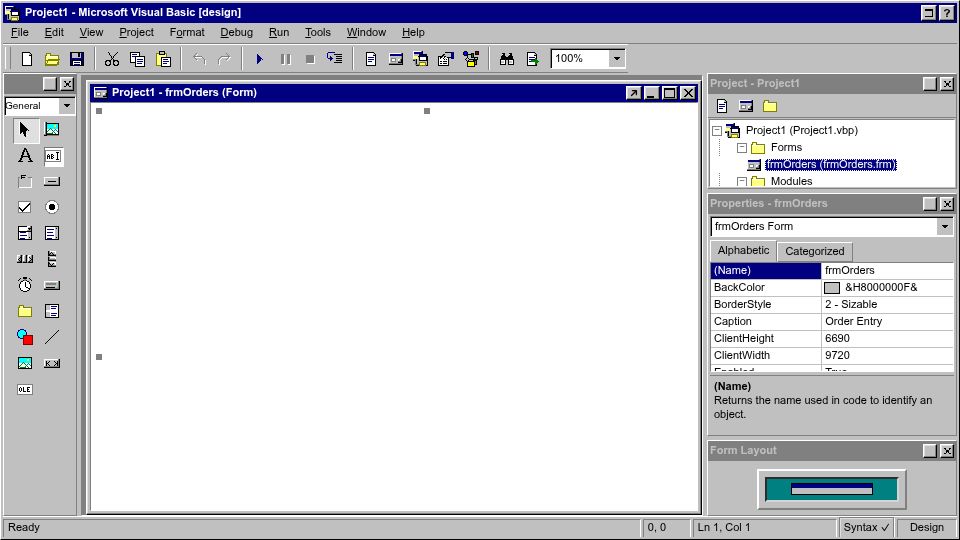Screen dimensions: 960x540
Task: Open the Debug menu
Action: pos(236,32)
